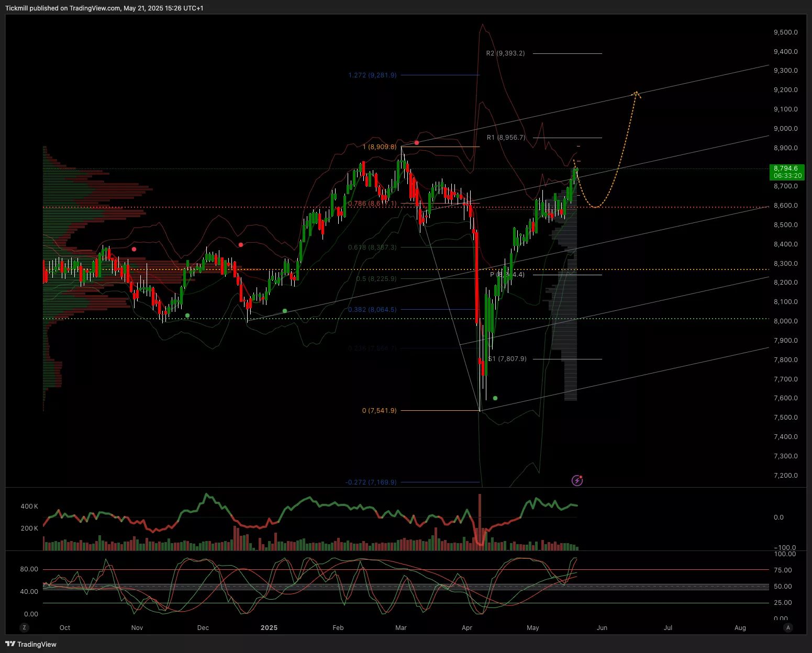Click the green dot marker below April low
The image size is (812, 653).
click(495, 398)
